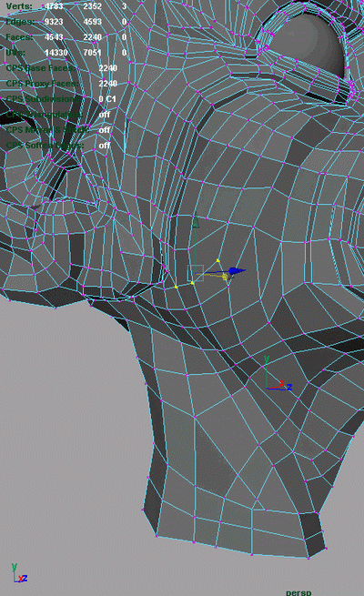Click the 'Edges:' heads-up display label
Image resolution: width=364 pixels, height=596 pixels.
point(20,22)
